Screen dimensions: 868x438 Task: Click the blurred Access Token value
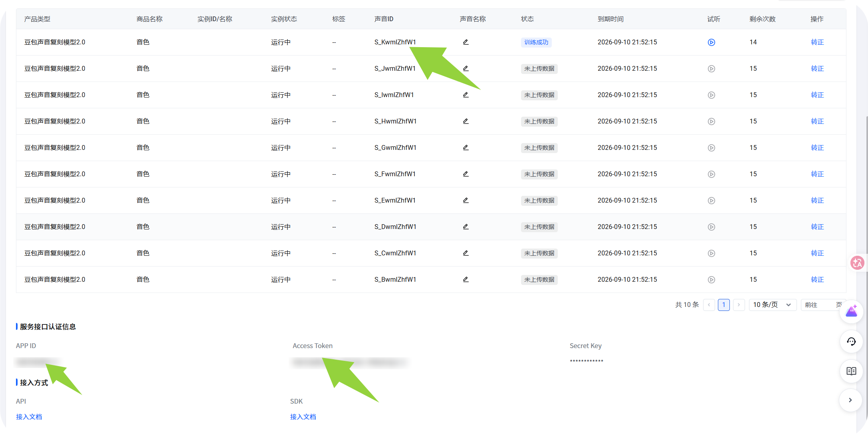(350, 362)
